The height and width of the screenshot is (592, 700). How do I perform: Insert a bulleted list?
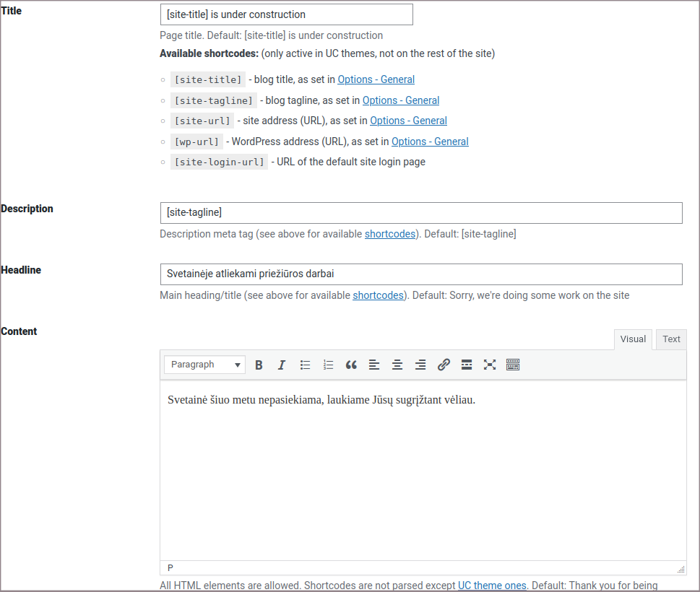[305, 365]
